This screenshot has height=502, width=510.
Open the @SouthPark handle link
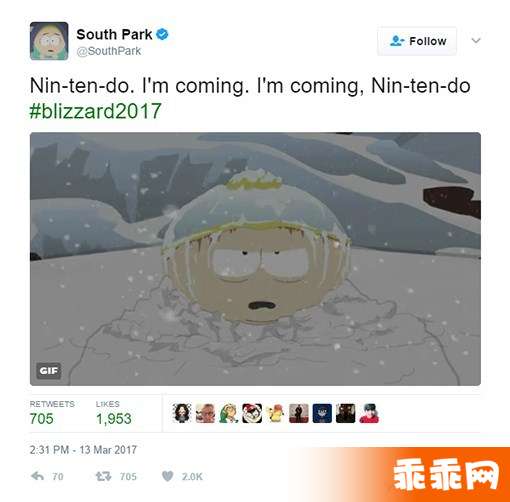click(109, 51)
